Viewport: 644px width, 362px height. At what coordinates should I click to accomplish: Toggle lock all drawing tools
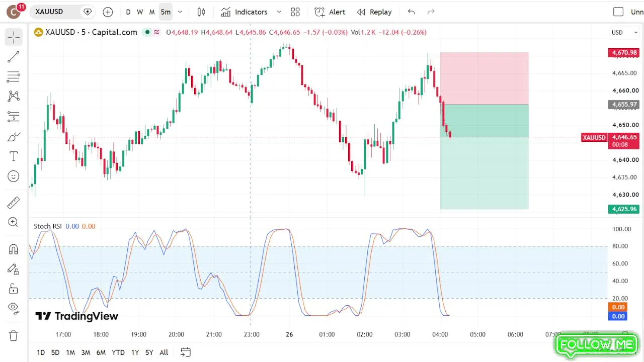(13, 289)
